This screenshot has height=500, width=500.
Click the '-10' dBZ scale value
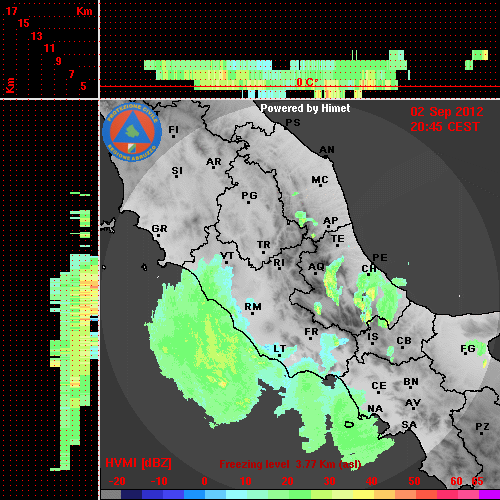pos(159,481)
